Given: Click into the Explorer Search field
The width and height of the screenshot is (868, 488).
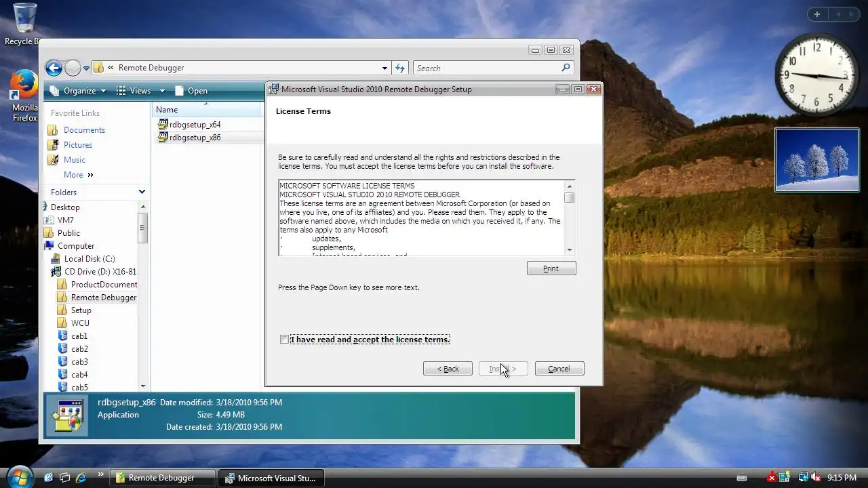Looking at the screenshot, I should [487, 68].
